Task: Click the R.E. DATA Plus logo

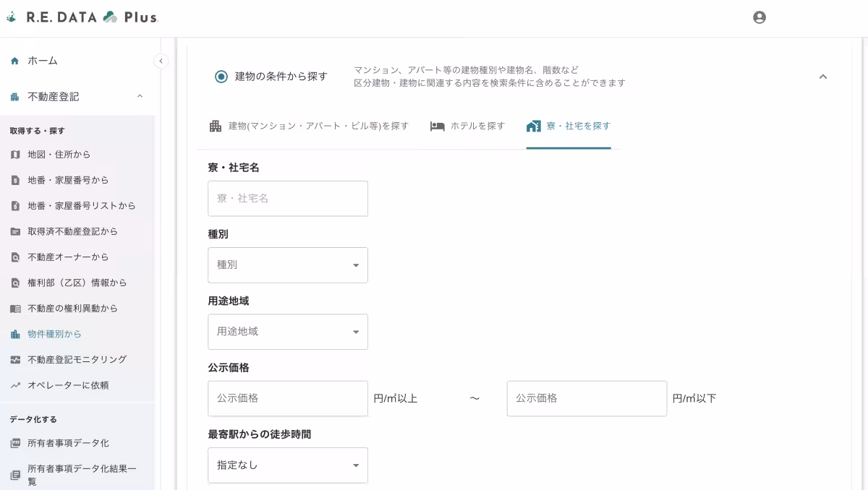Action: pos(82,17)
